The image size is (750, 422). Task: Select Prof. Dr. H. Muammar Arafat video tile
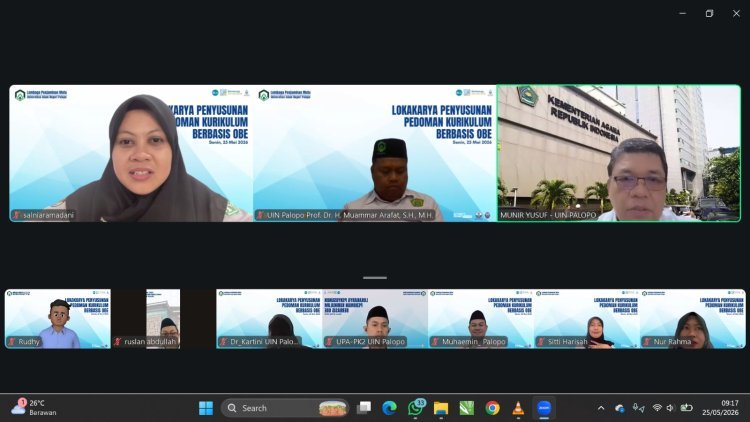(375, 153)
